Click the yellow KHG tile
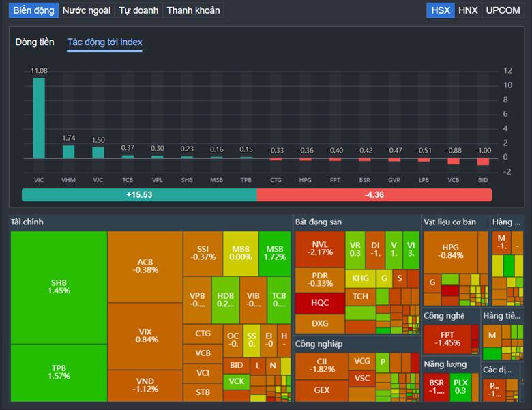532x410 pixels. (x=360, y=278)
